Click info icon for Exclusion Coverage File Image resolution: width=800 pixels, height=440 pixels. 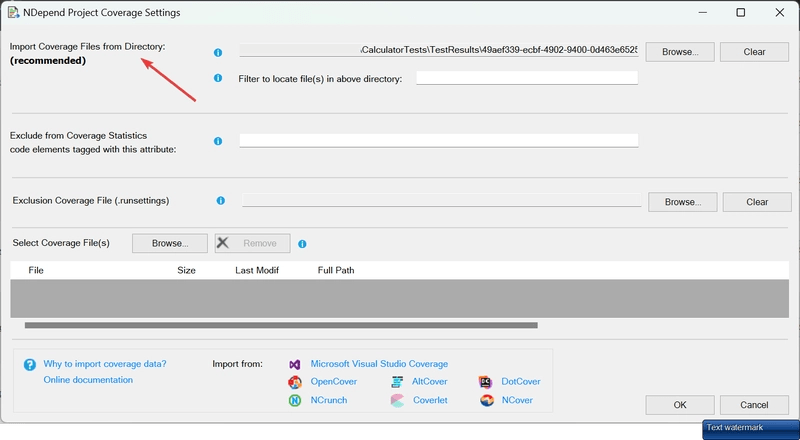[220, 201]
